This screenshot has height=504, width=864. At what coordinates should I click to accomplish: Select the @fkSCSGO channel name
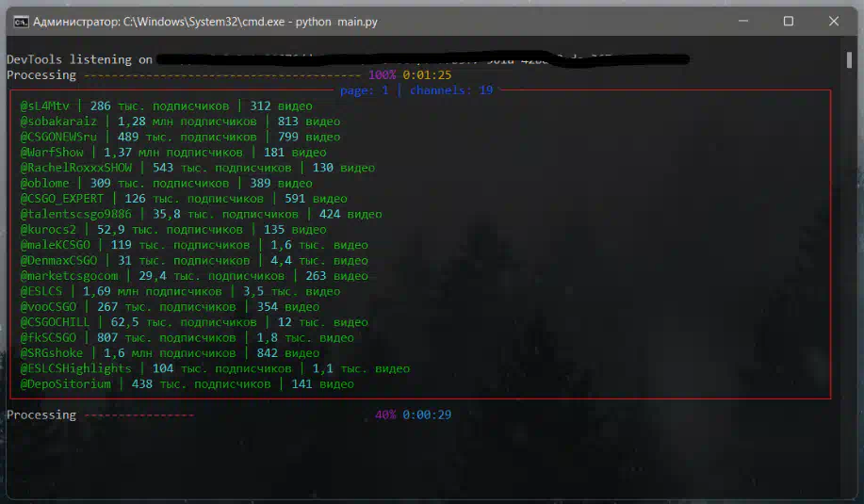click(x=48, y=337)
